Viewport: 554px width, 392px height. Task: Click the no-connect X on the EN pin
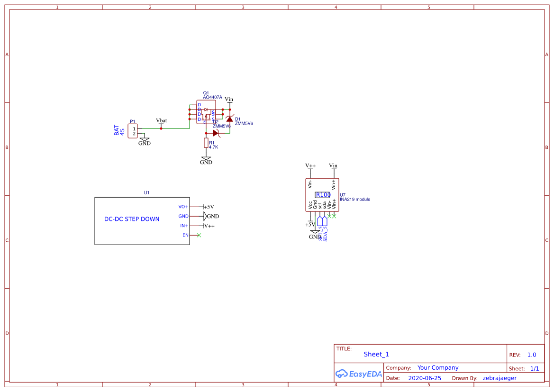coord(200,235)
